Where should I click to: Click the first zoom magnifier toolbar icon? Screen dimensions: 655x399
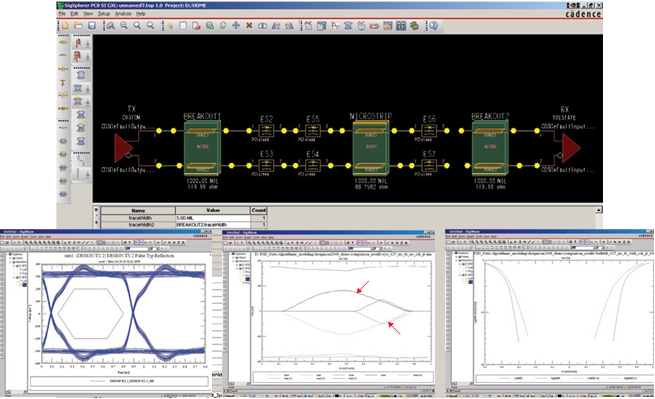(x=110, y=26)
